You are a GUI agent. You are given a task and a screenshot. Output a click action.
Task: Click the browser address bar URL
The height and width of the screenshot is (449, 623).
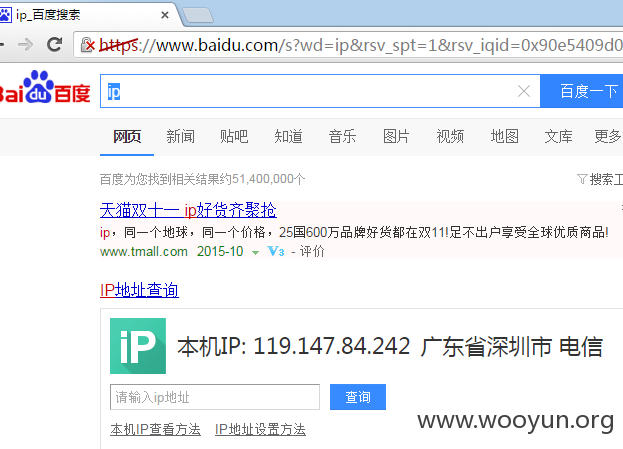pos(360,45)
